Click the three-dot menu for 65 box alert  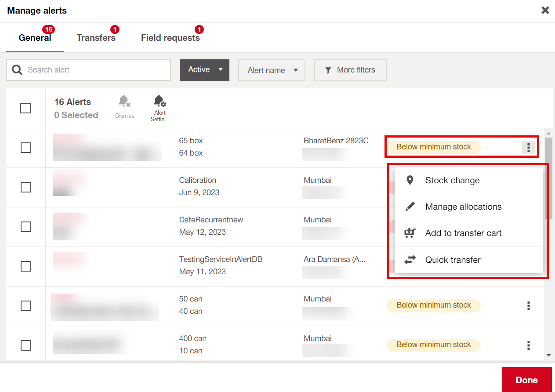coord(529,148)
